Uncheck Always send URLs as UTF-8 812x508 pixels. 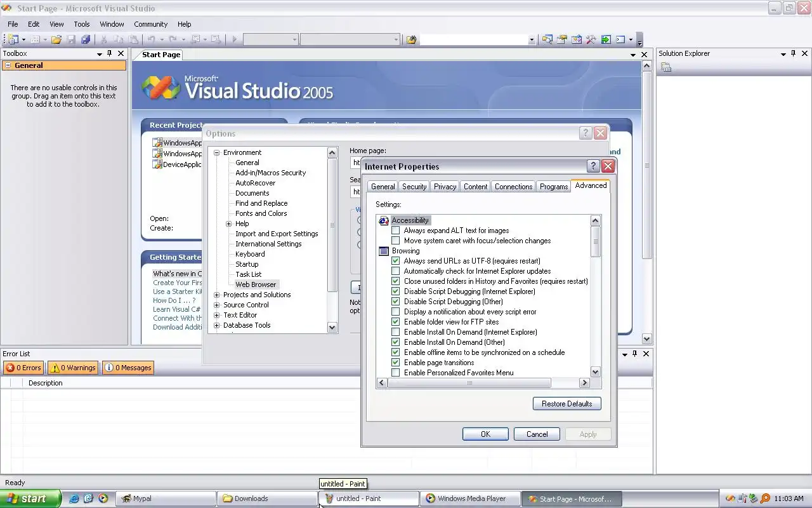point(396,261)
